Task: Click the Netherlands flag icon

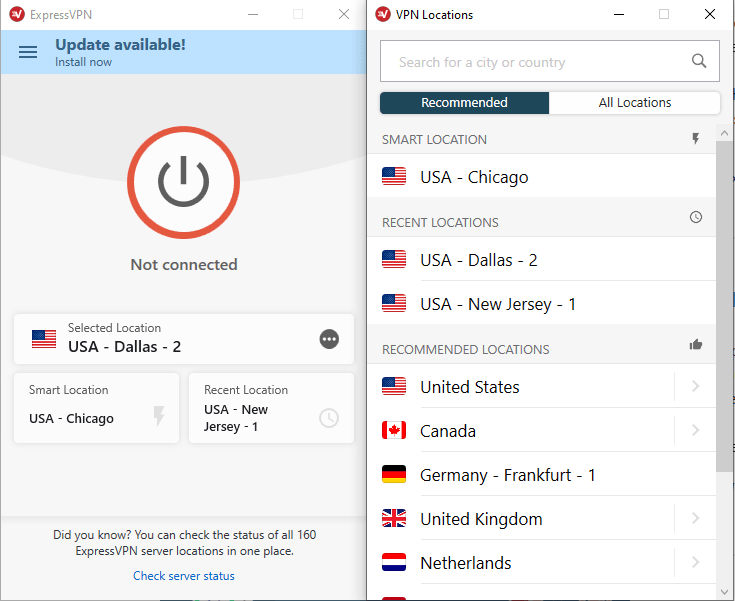Action: pos(394,562)
